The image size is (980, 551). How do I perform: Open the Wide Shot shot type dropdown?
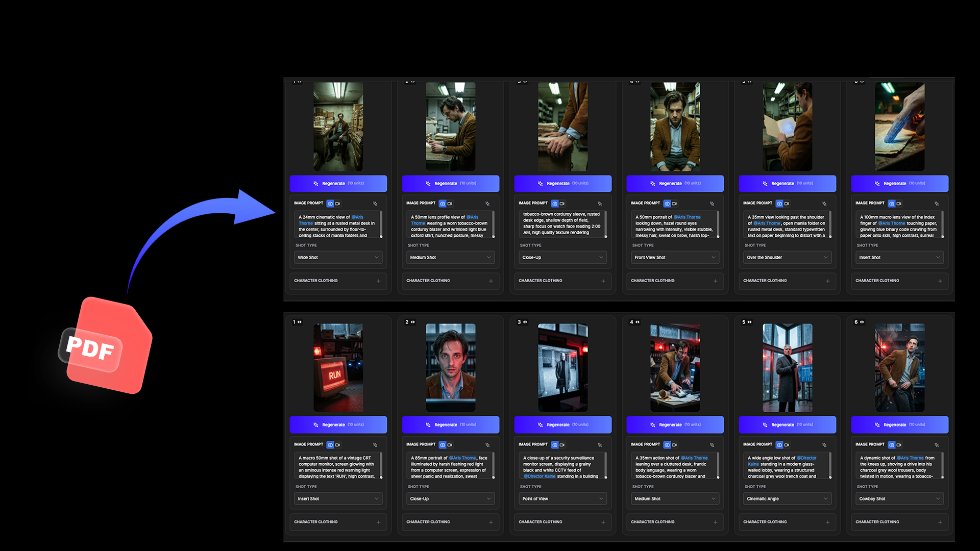click(x=338, y=257)
